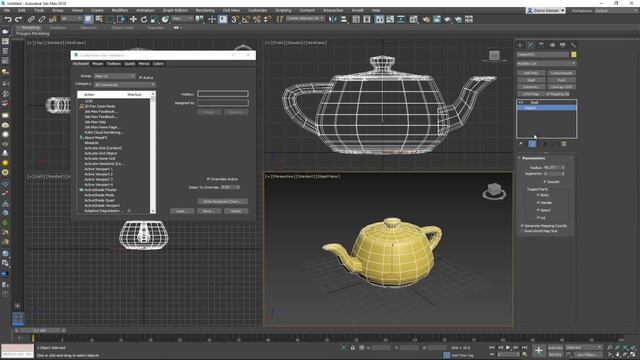The image size is (640, 360).
Task: Open the Workspaces dropdown
Action: coord(616,11)
